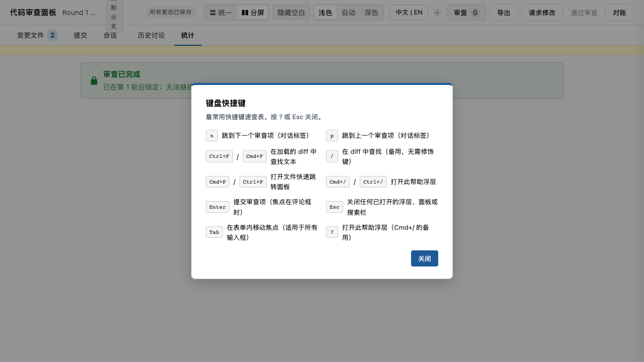644x362 pixels.
Task: Open the 提交 commits tab
Action: point(80,35)
